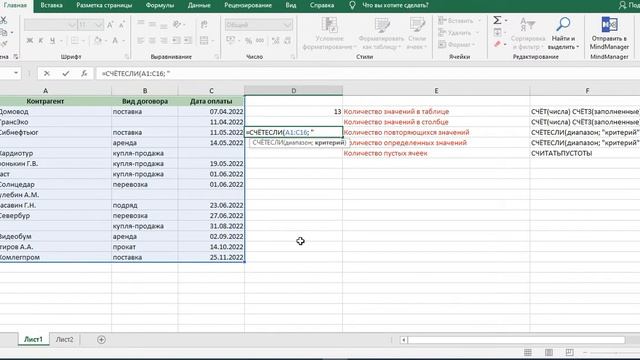Image resolution: width=640 pixels, height=360 pixels.
Task: Open the Insert Function fx dialog
Action: [x=84, y=73]
